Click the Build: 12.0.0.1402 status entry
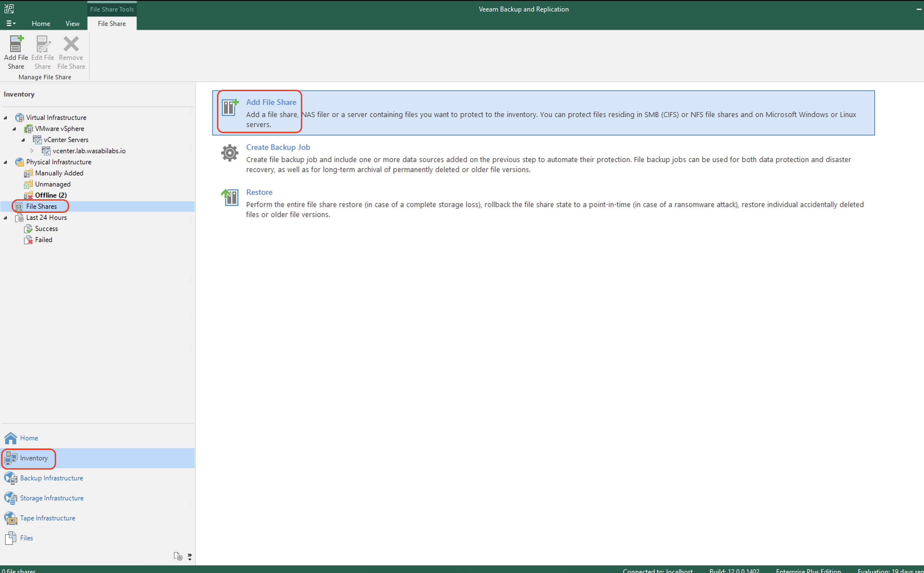Viewport: 924px width, 573px height. tap(734, 570)
